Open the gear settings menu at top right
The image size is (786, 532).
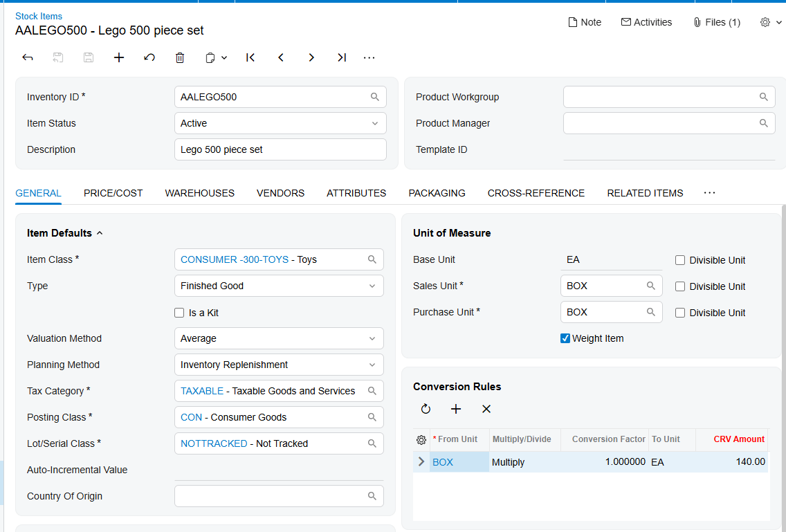[771, 22]
